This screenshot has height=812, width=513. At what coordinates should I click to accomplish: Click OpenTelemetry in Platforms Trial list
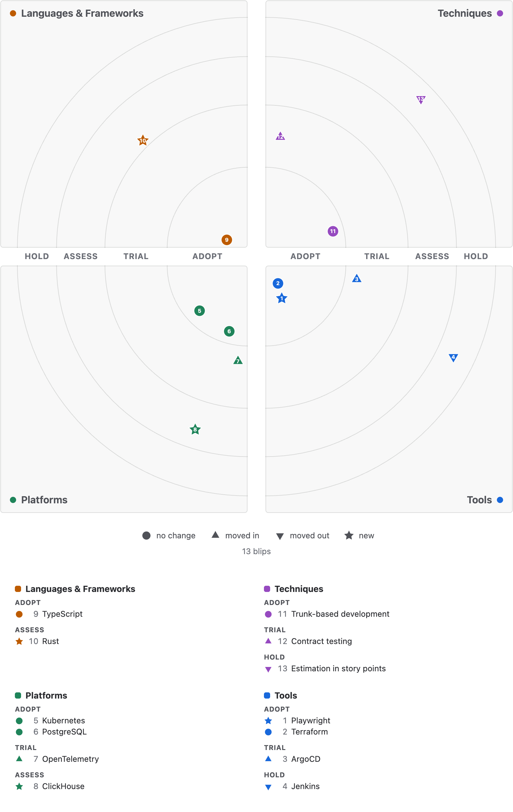(x=70, y=759)
